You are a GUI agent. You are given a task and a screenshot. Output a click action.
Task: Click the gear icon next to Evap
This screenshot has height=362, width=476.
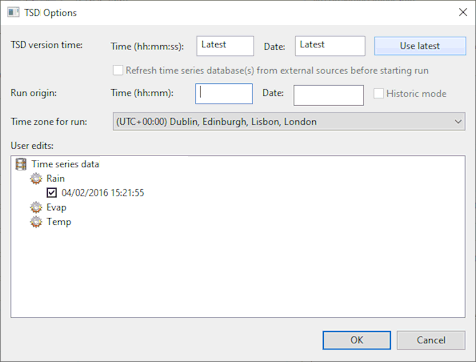coord(36,208)
